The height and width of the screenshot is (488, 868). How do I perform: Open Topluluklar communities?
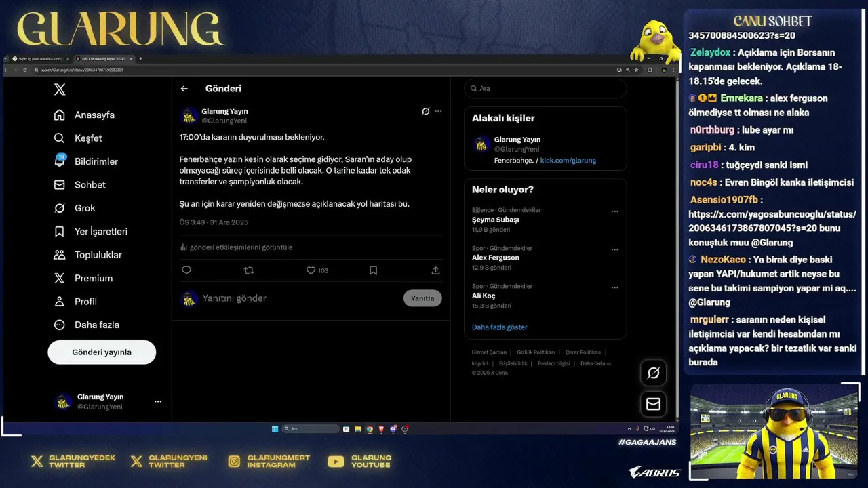pyautogui.click(x=87, y=255)
